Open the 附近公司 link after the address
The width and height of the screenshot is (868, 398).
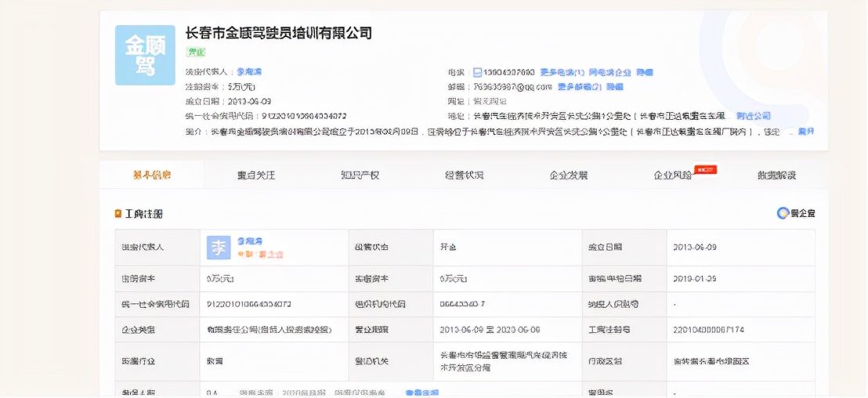[x=754, y=116]
